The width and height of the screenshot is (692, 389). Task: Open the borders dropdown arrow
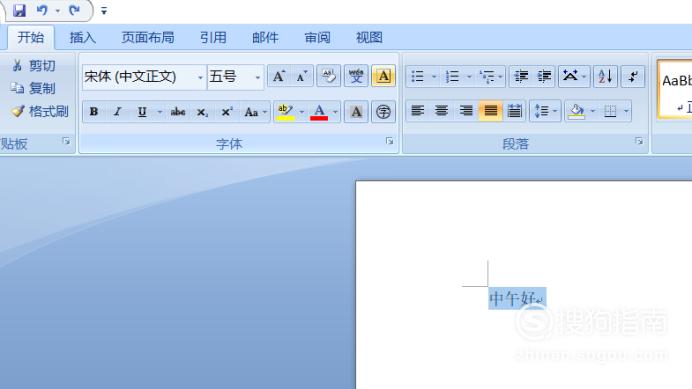coord(626,111)
